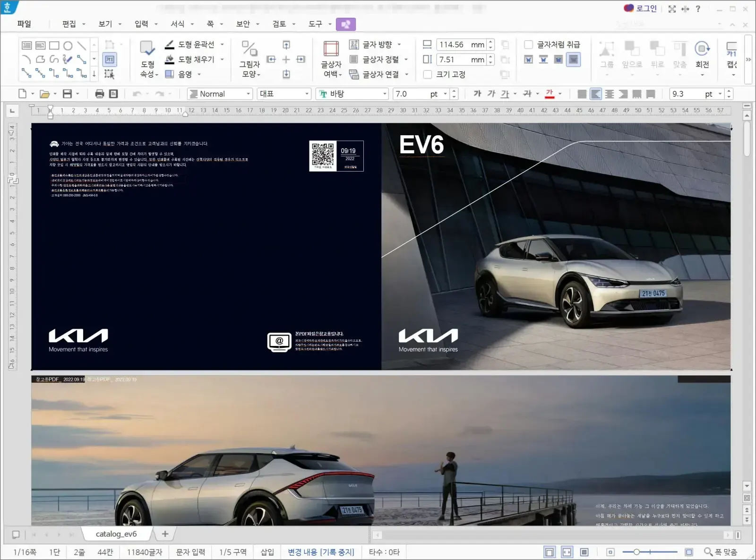Screen dimensions: 756x560
Task: Click the help question mark icon
Action: tap(698, 9)
